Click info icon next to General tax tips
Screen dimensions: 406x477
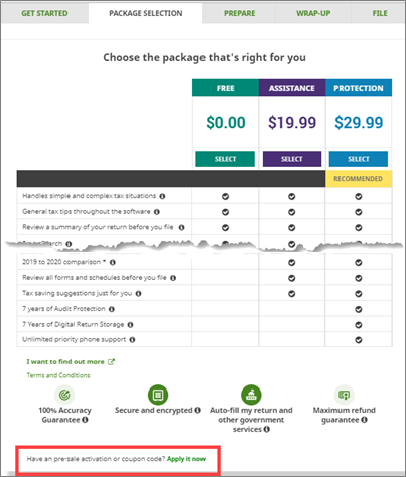point(157,212)
